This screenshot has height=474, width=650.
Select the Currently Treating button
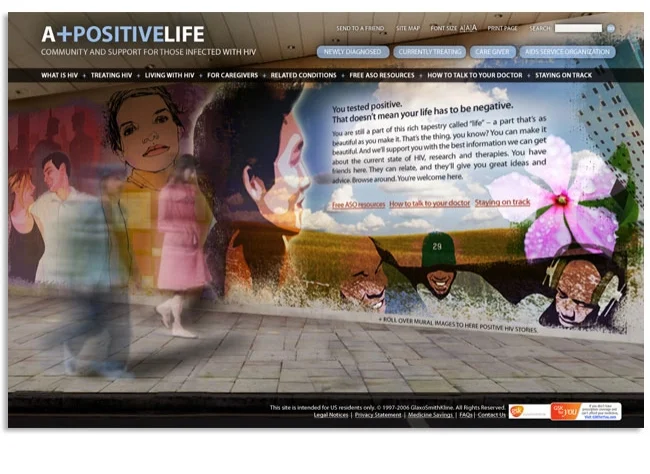click(430, 52)
